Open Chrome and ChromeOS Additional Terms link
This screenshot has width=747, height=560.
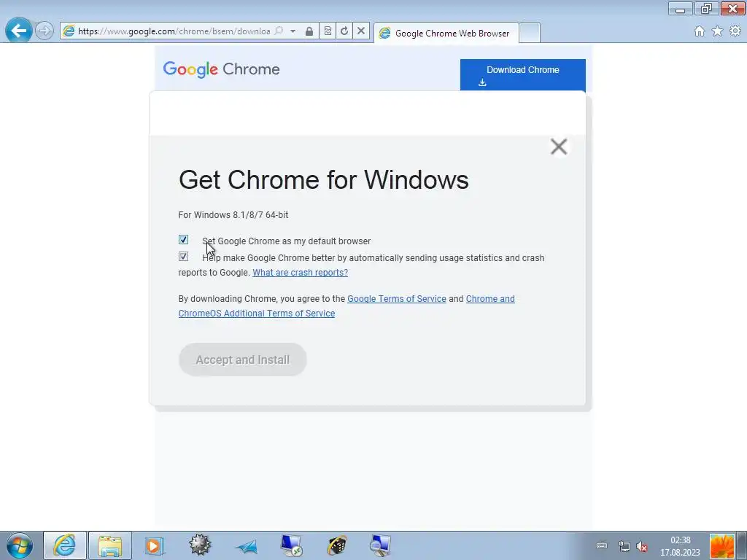(x=347, y=306)
